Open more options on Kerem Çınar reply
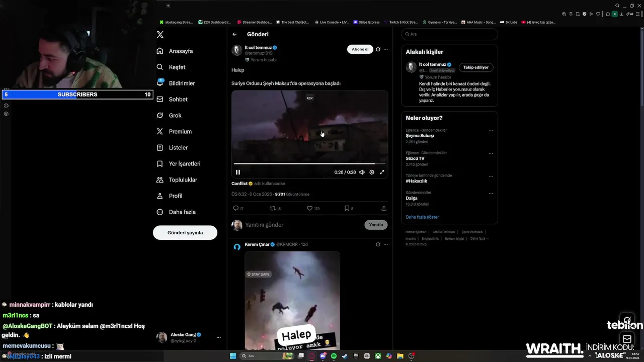Viewport: 644px width, 362px height. pyautogui.click(x=386, y=244)
